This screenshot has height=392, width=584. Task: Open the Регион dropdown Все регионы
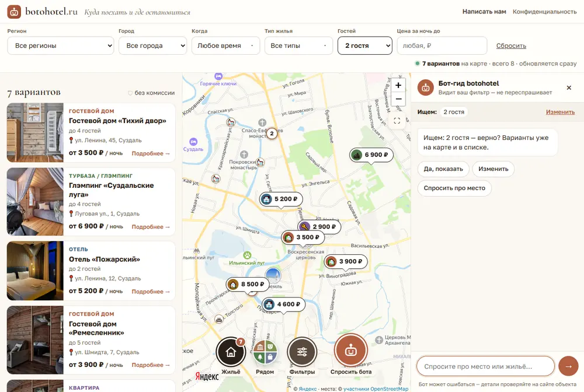click(61, 45)
